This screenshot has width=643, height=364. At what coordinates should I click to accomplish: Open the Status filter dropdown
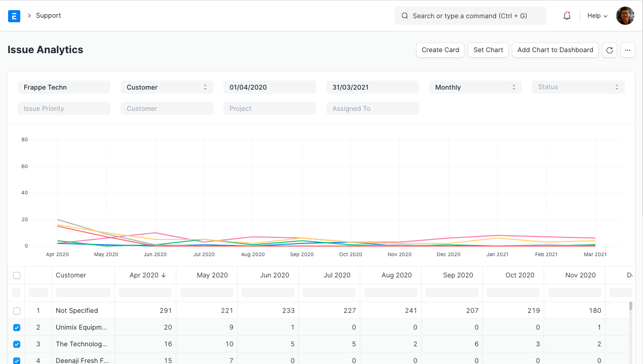click(x=578, y=87)
